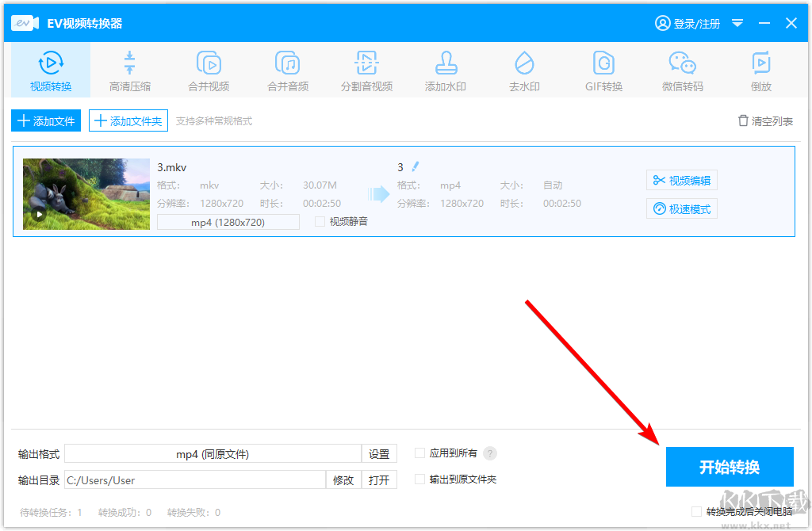The image size is (812, 531).
Task: Open the 微信转码 tool
Action: (682, 70)
